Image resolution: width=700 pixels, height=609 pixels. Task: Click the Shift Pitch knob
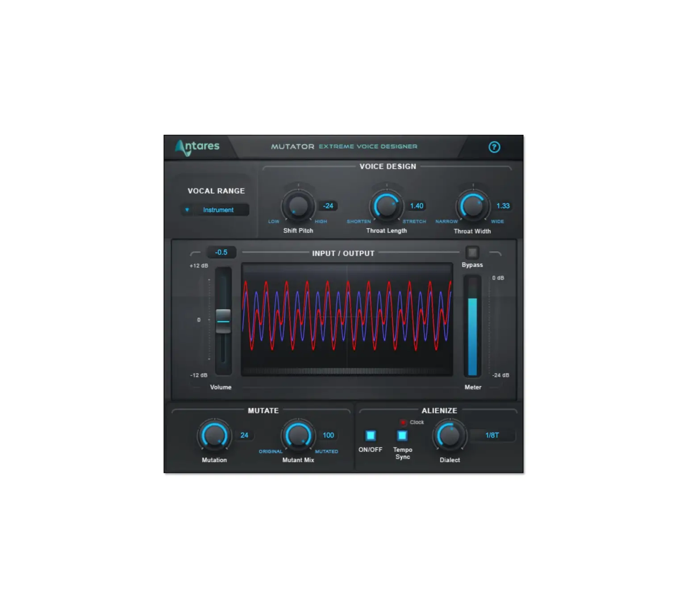[x=298, y=206]
